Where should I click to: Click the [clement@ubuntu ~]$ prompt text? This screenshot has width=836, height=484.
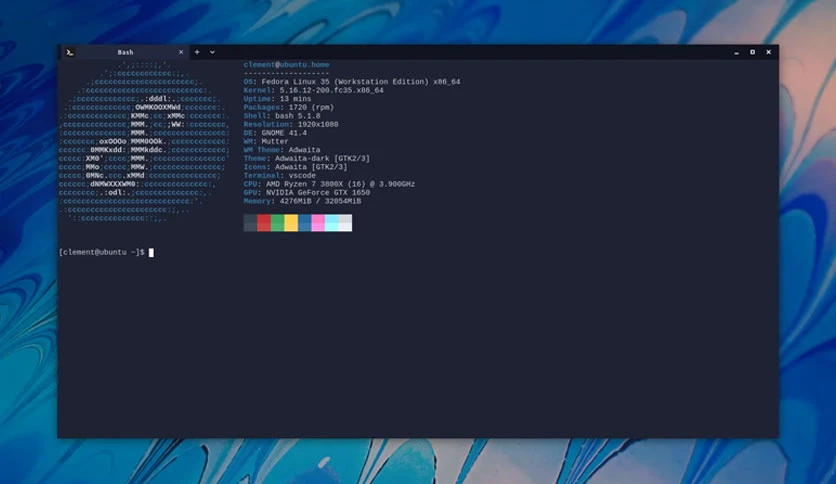pos(102,252)
